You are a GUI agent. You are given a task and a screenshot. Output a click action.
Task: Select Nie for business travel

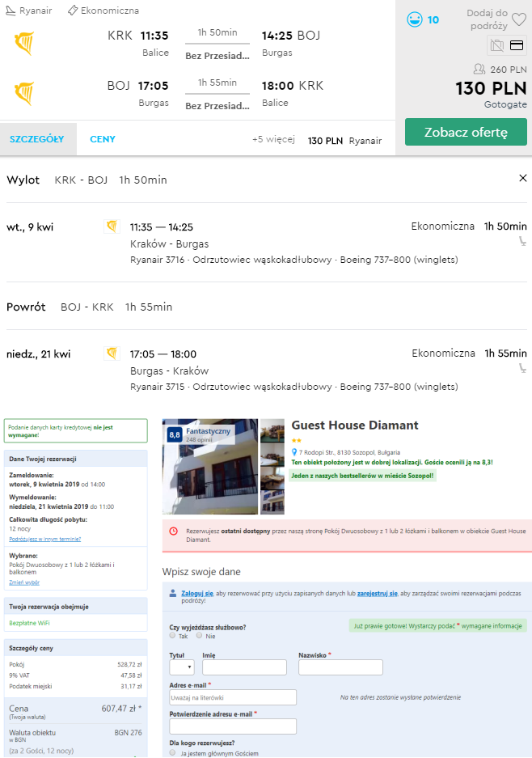click(199, 635)
